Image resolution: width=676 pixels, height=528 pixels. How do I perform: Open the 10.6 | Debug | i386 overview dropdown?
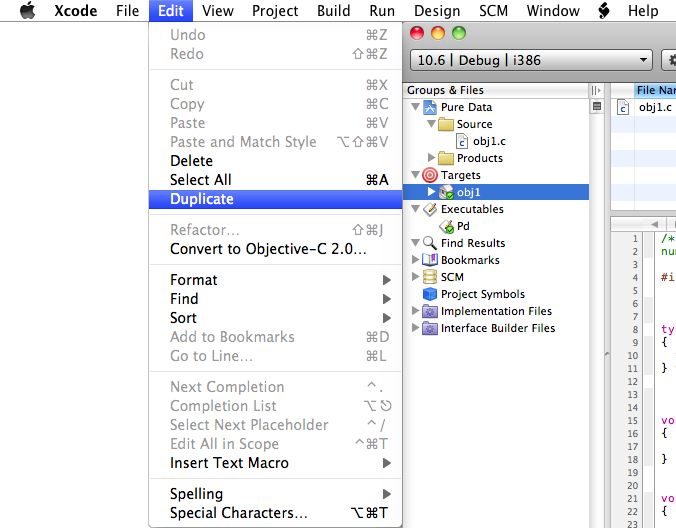[x=531, y=60]
